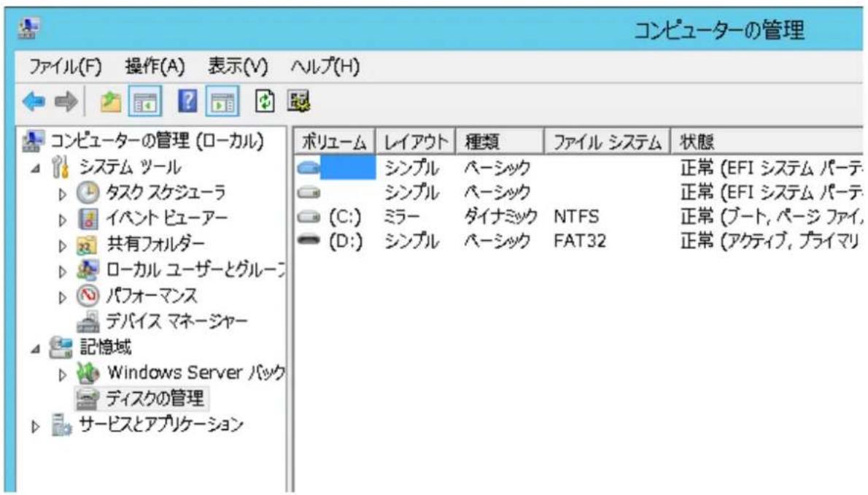
Task: Click the NTFS file system cell
Action: tap(576, 216)
